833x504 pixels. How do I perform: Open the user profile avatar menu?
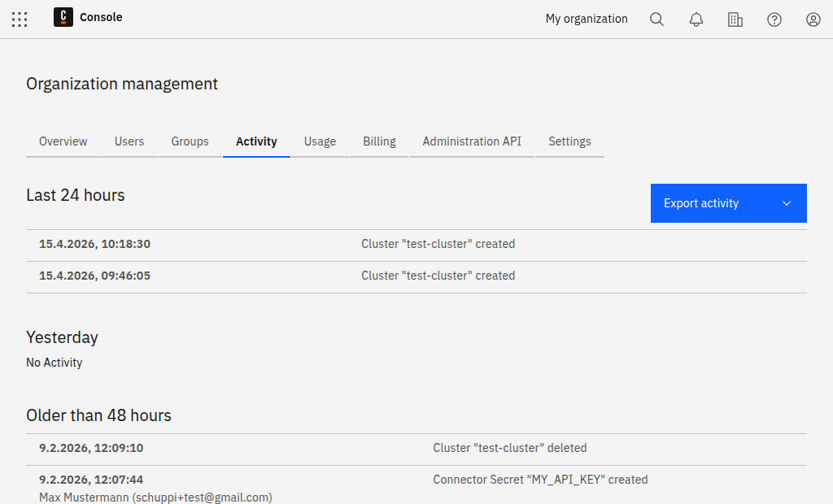(813, 20)
